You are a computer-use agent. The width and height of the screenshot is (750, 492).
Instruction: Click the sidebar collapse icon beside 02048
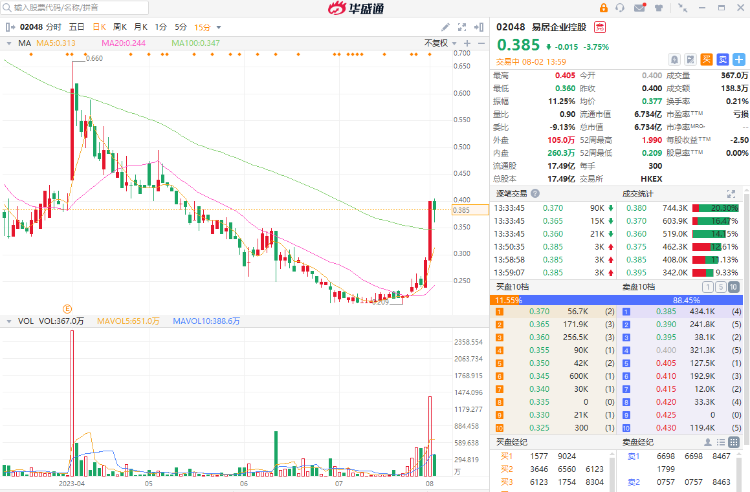pos(10,27)
